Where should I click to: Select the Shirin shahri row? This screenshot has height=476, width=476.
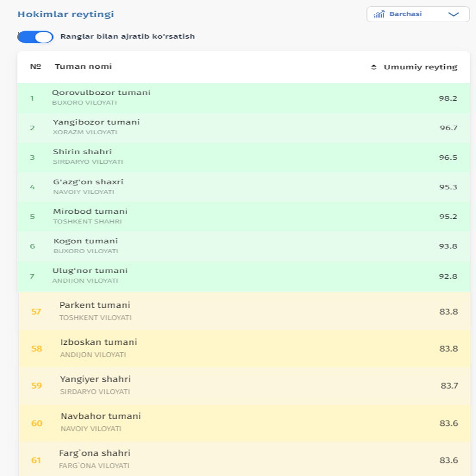(x=243, y=157)
